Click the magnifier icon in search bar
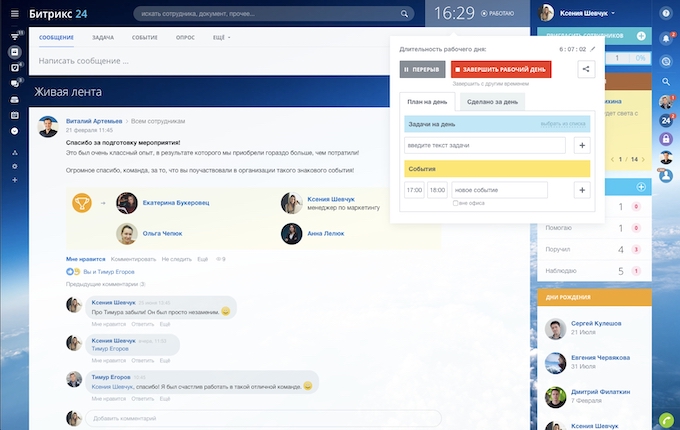 click(404, 15)
